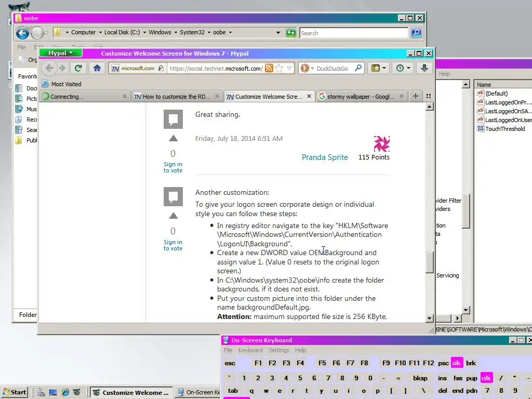The width and height of the screenshot is (532, 399).
Task: Upvote the 'Great sharing' reply
Action: point(173,138)
